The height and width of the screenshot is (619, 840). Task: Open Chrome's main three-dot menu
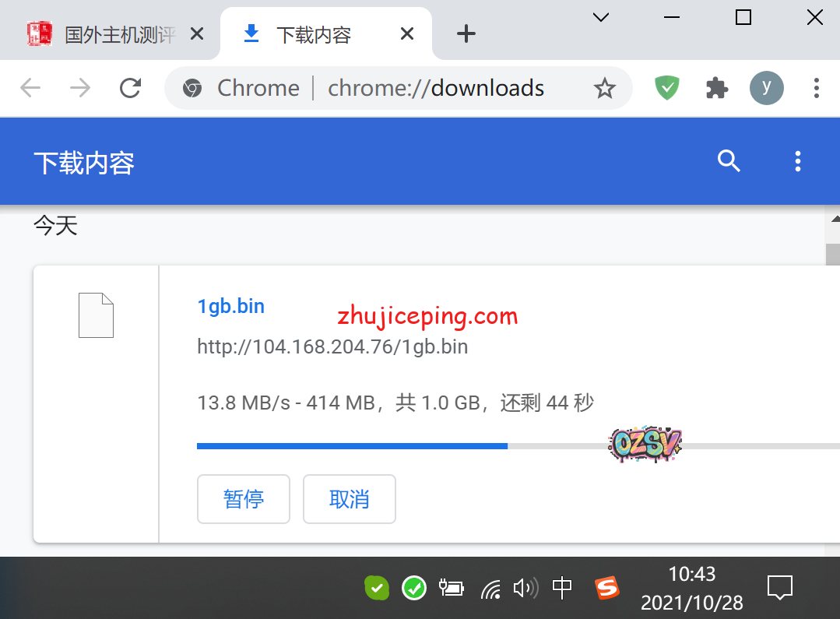pyautogui.click(x=816, y=88)
